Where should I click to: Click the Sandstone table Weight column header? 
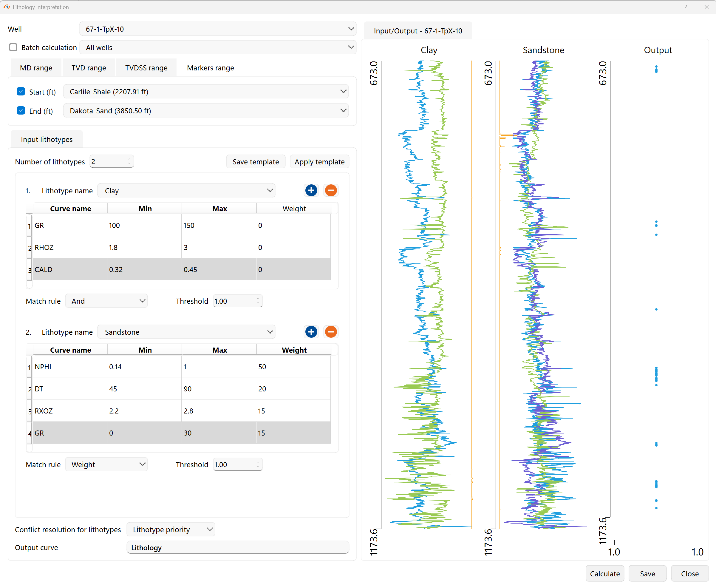pyautogui.click(x=294, y=350)
